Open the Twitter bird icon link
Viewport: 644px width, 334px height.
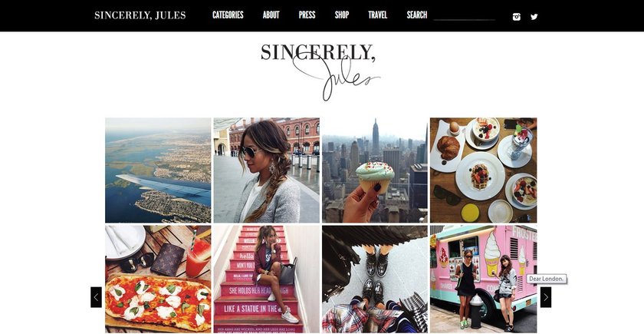[534, 17]
